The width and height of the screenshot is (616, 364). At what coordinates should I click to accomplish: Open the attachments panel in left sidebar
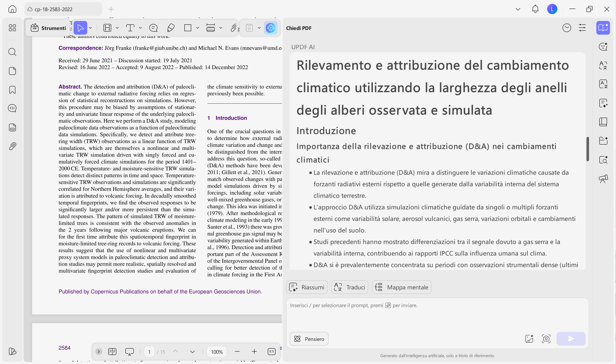pyautogui.click(x=12, y=146)
